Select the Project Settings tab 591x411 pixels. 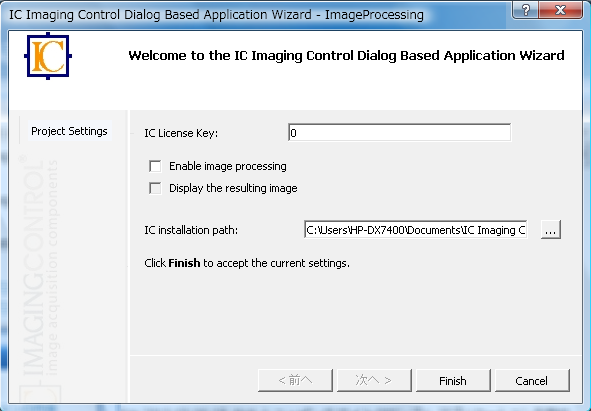coord(69,131)
